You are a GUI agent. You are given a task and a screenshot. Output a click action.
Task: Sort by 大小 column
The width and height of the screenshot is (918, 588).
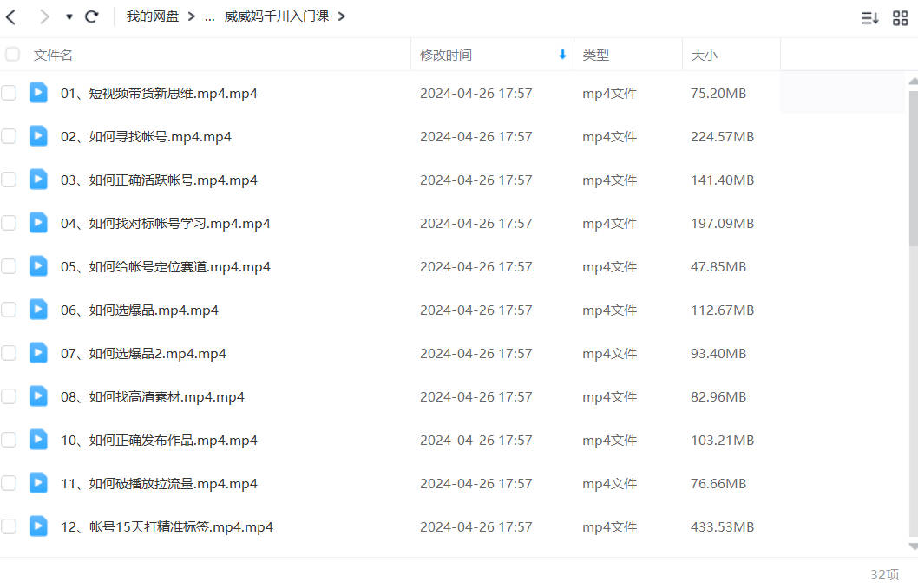[x=704, y=55]
